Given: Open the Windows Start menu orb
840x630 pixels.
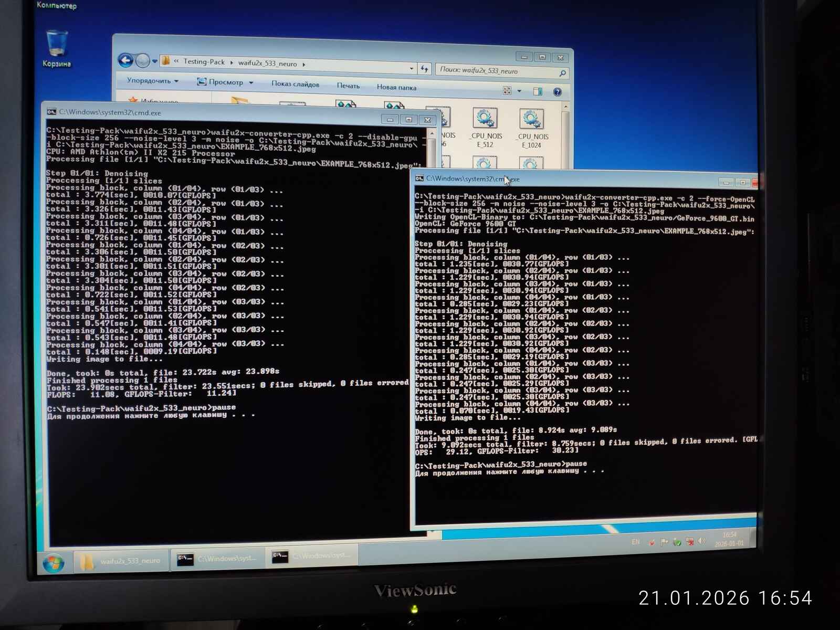Looking at the screenshot, I should [x=54, y=563].
